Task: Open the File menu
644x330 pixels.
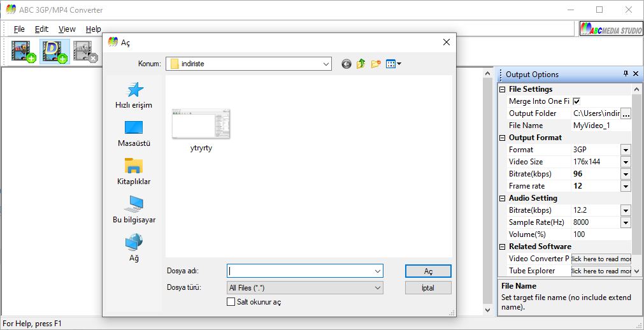Action: pos(19,29)
